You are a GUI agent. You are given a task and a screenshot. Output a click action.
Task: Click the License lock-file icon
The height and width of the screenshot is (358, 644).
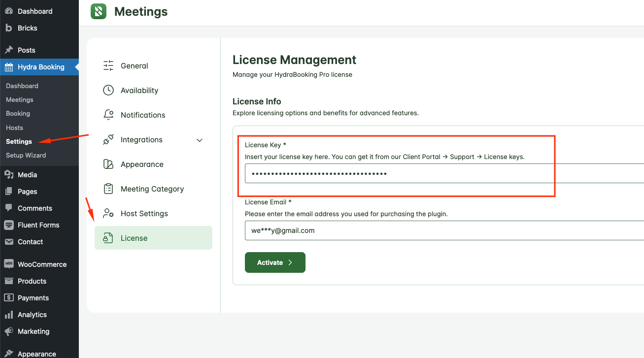point(108,238)
